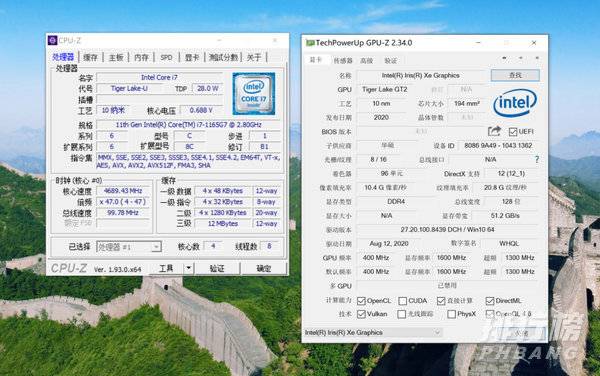
Task: Open the 验证 tab in GPU-Z
Action: point(391,60)
